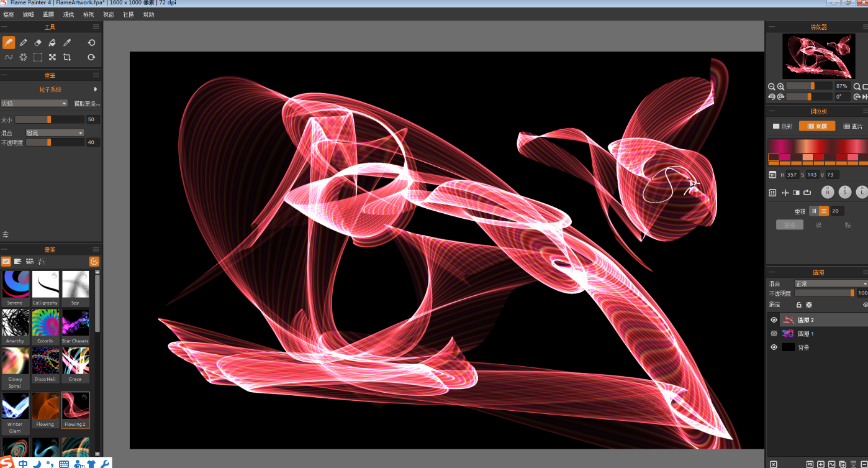
Task: Open the 火焰 brush type dropdown
Action: (34, 103)
